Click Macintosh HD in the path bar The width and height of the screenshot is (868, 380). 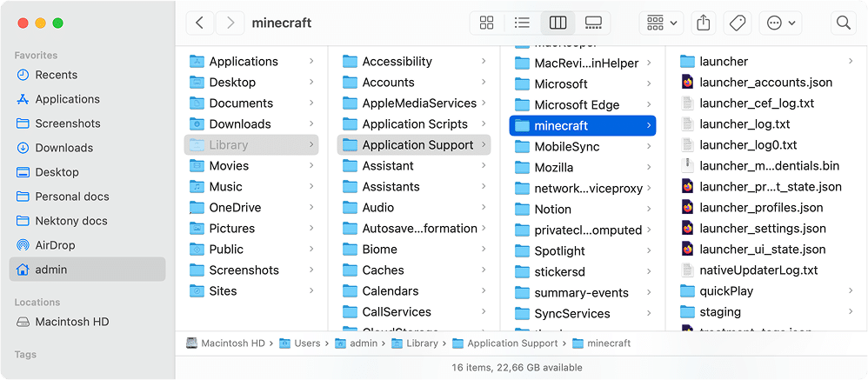226,343
